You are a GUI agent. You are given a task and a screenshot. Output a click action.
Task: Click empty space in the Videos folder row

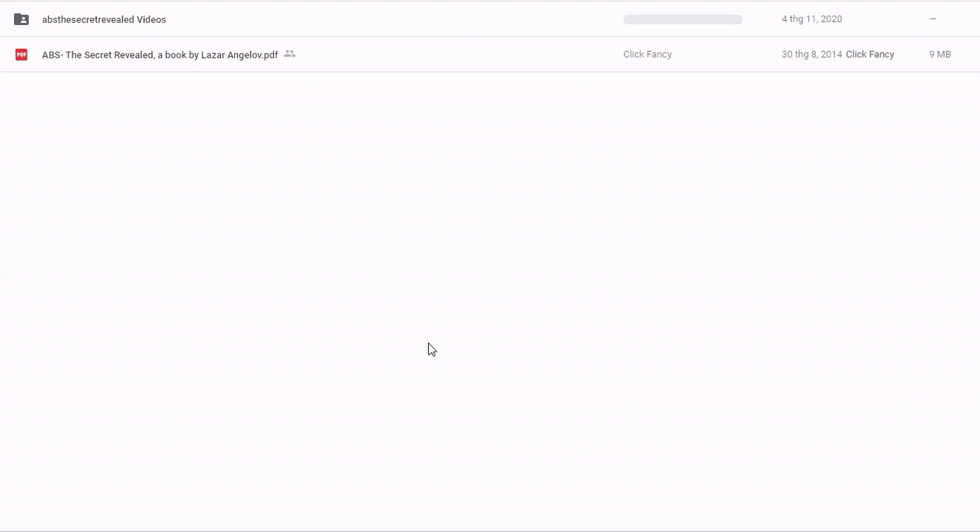coord(392,19)
